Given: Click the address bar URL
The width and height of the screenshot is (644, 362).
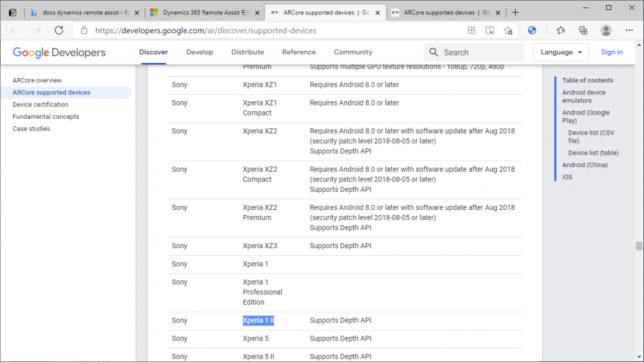Looking at the screenshot, I should coord(206,30).
